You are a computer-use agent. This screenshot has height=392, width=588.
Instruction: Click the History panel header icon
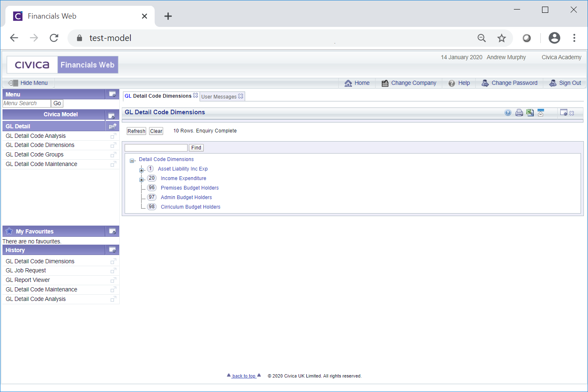click(x=112, y=250)
